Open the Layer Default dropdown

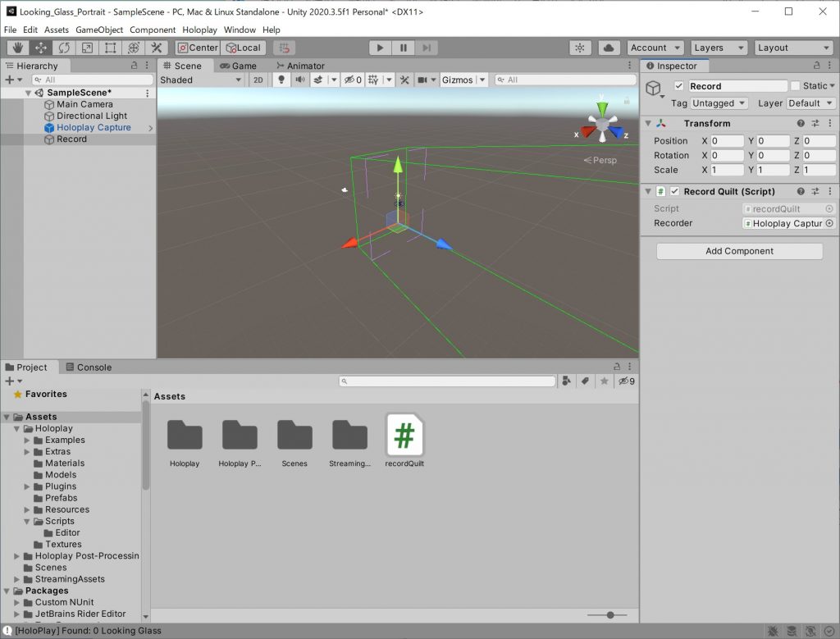(x=810, y=103)
